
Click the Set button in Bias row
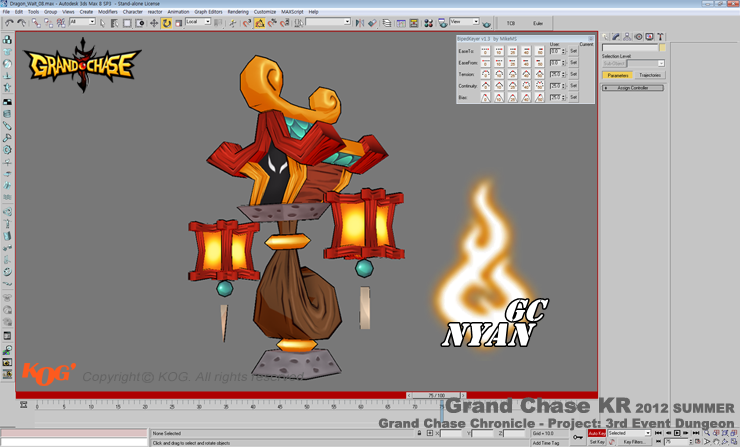573,97
